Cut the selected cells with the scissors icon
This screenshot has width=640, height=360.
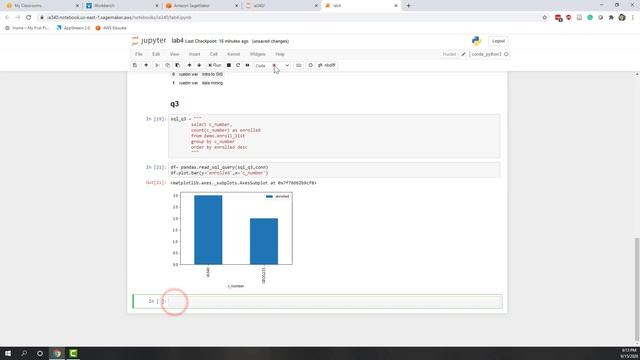(157, 65)
